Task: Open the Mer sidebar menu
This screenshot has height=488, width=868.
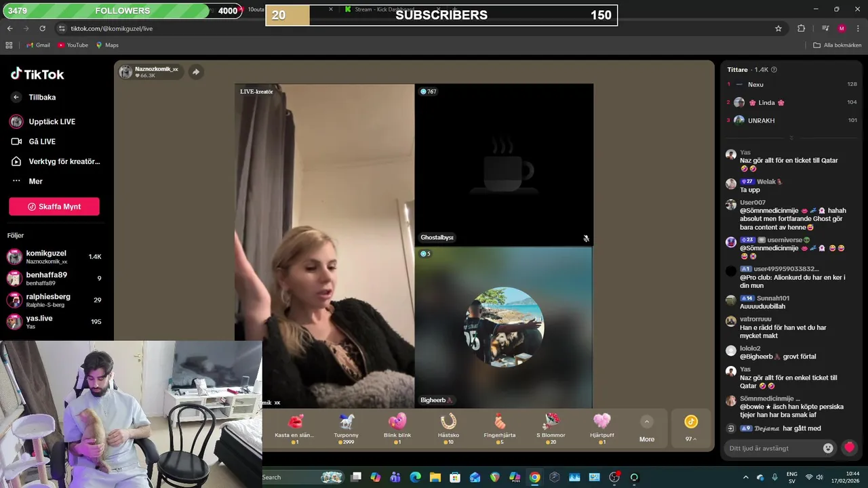Action: 27,181
